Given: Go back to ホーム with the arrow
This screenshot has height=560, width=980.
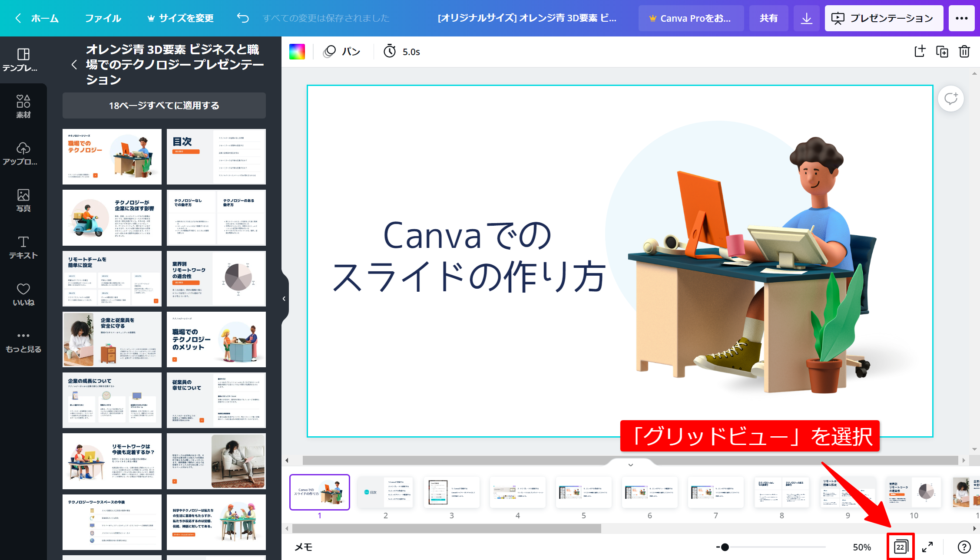Looking at the screenshot, I should [18, 18].
